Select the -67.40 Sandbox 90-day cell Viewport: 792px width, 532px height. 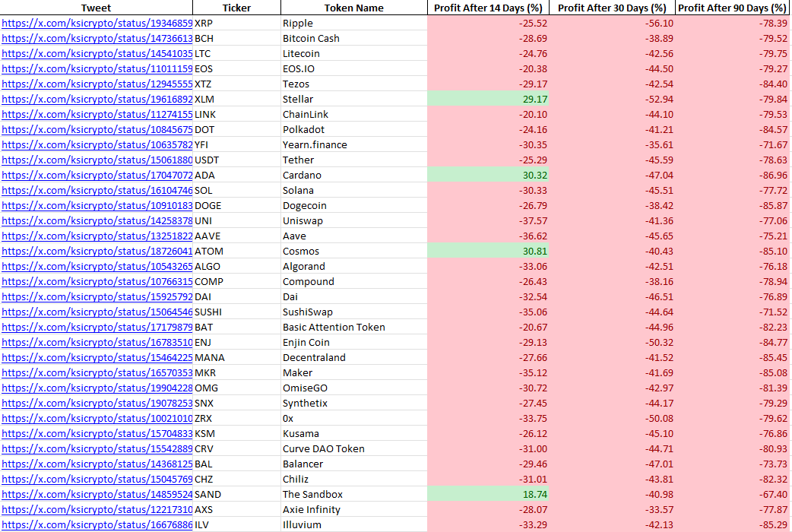click(x=733, y=495)
